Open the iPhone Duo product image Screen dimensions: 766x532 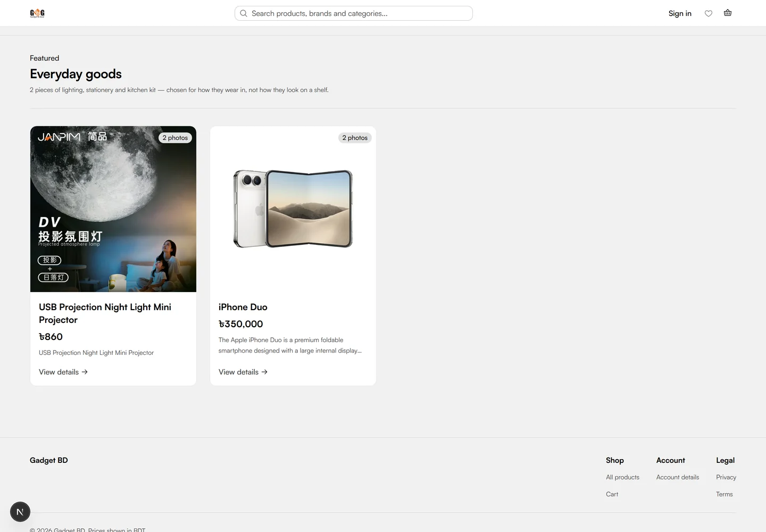(x=293, y=209)
